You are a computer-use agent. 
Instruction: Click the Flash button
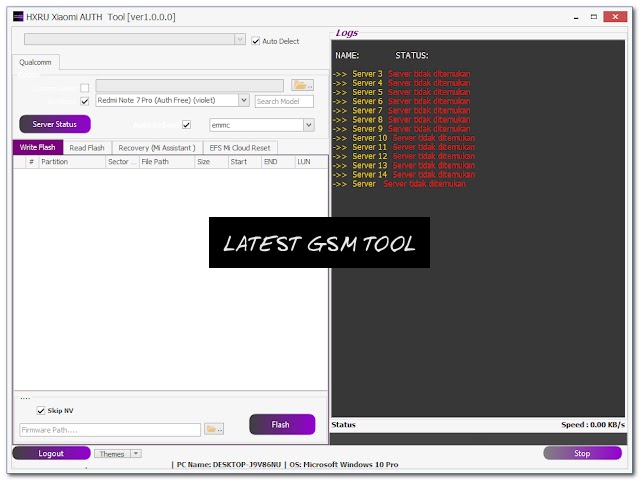point(282,425)
